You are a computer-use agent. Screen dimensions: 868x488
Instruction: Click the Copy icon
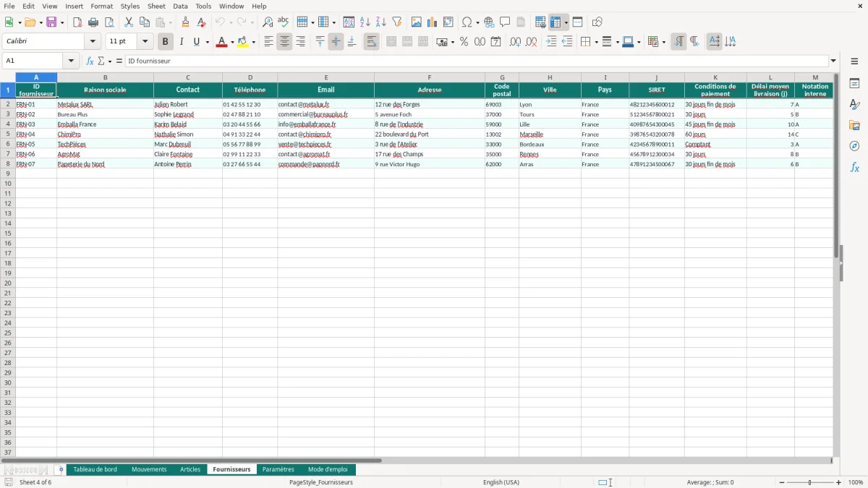(145, 22)
